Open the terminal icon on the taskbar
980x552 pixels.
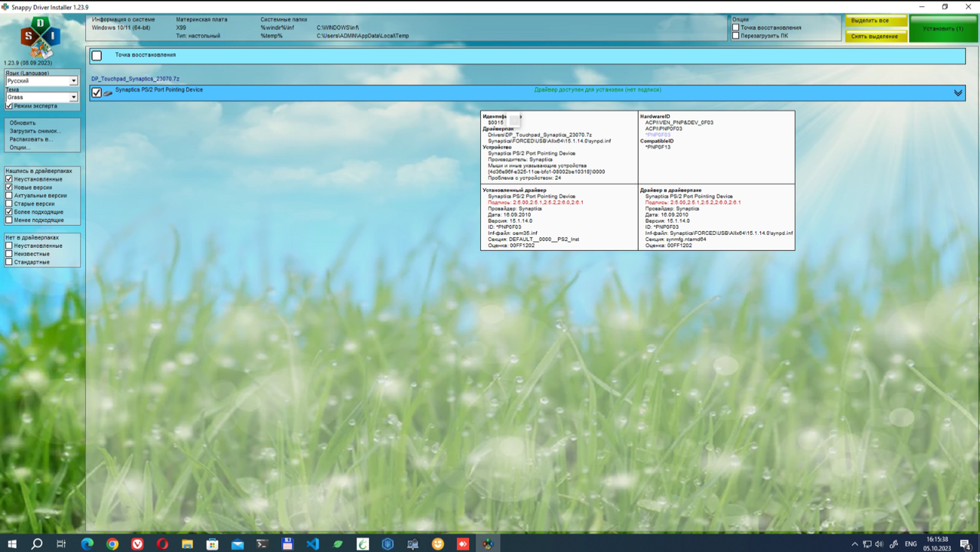(x=263, y=544)
